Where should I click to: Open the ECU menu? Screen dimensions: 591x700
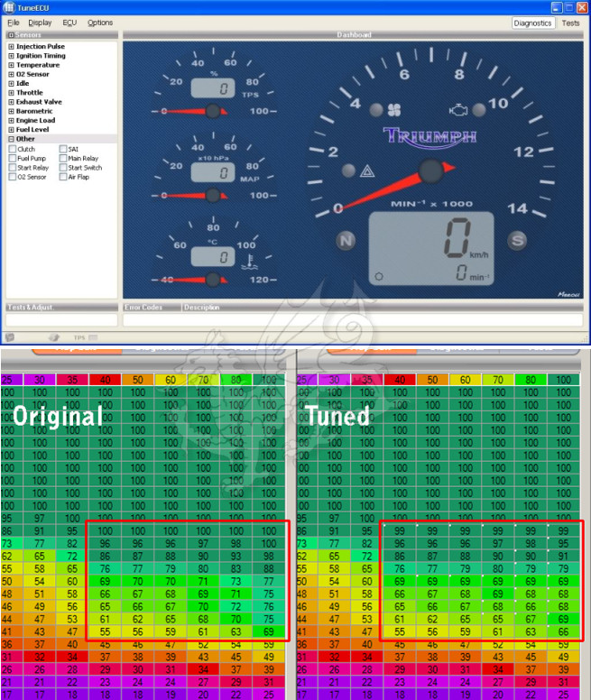tap(69, 23)
